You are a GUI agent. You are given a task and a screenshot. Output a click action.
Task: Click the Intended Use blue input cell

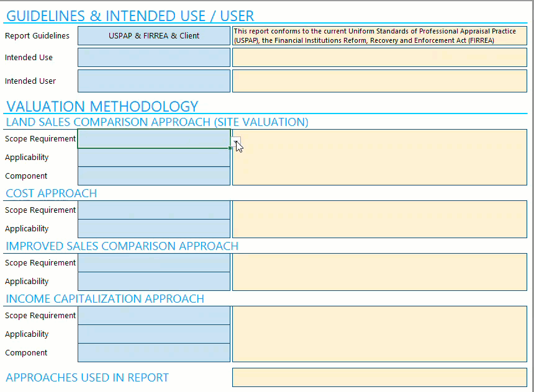point(154,58)
